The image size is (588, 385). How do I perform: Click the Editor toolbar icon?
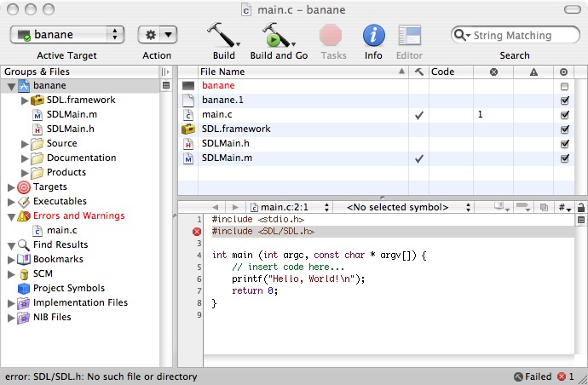pyautogui.click(x=410, y=35)
